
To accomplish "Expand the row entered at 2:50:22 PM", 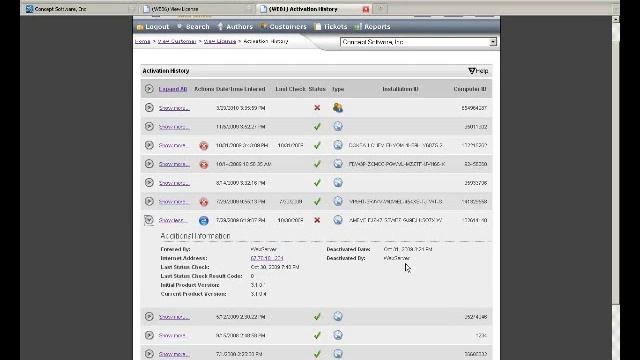I will [x=149, y=316].
